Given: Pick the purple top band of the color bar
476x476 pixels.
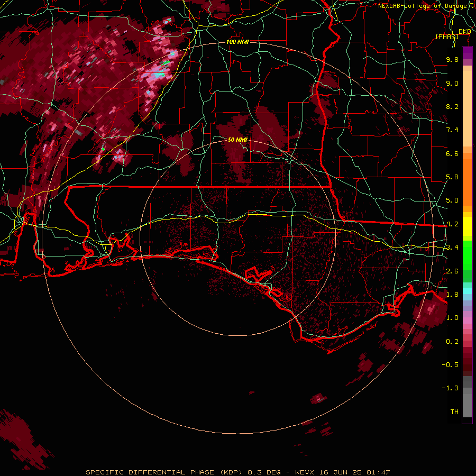Looking at the screenshot, I should click(467, 53).
